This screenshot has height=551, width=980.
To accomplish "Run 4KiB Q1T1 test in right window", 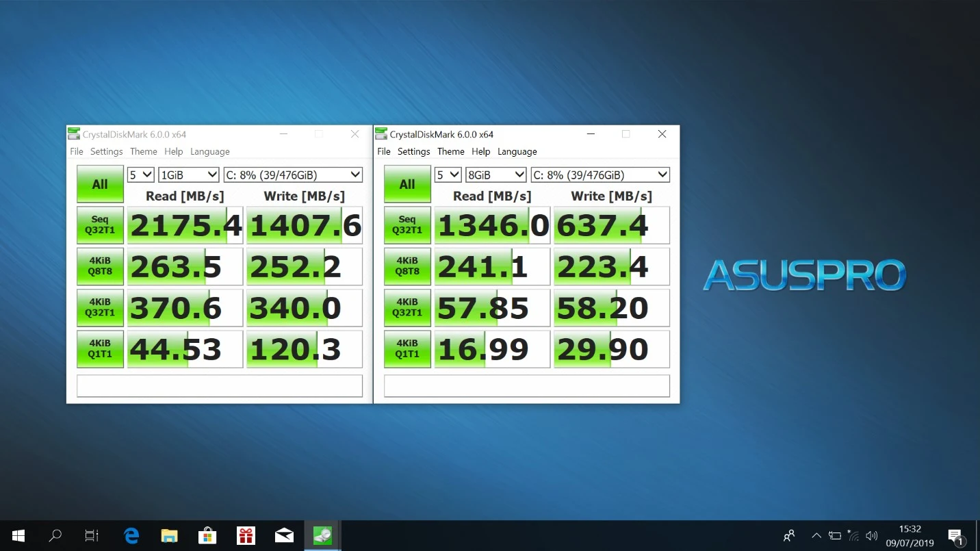I will pyautogui.click(x=407, y=348).
